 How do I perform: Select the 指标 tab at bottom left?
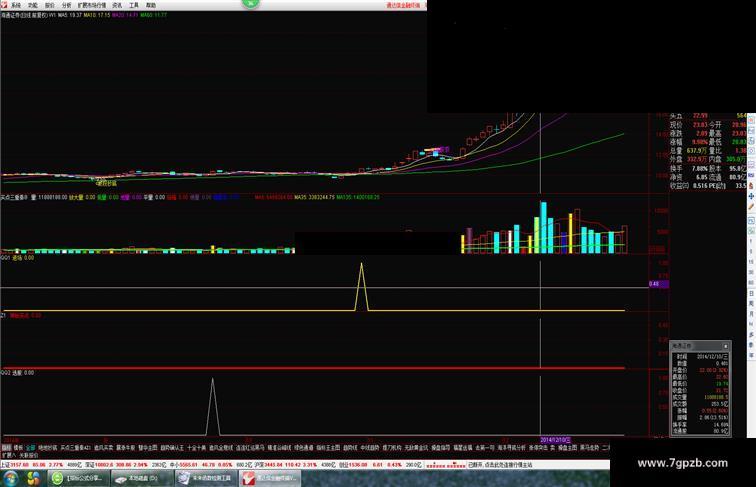point(6,448)
